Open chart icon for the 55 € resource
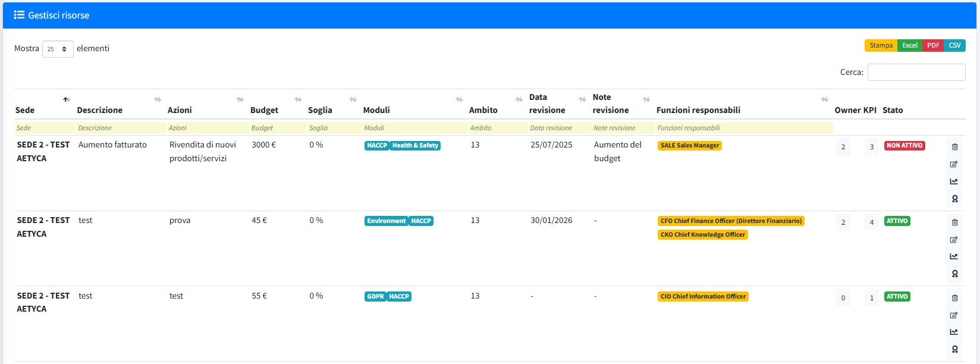The width and height of the screenshot is (980, 364). pyautogui.click(x=954, y=332)
